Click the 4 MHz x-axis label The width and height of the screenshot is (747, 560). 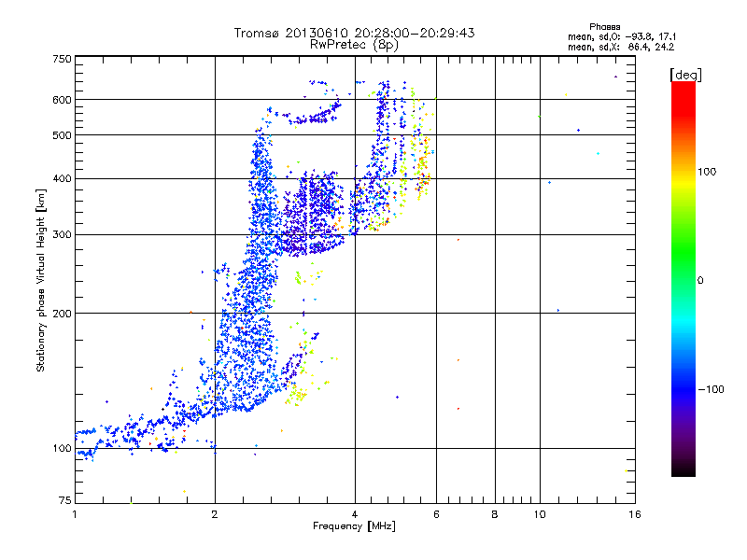click(355, 514)
